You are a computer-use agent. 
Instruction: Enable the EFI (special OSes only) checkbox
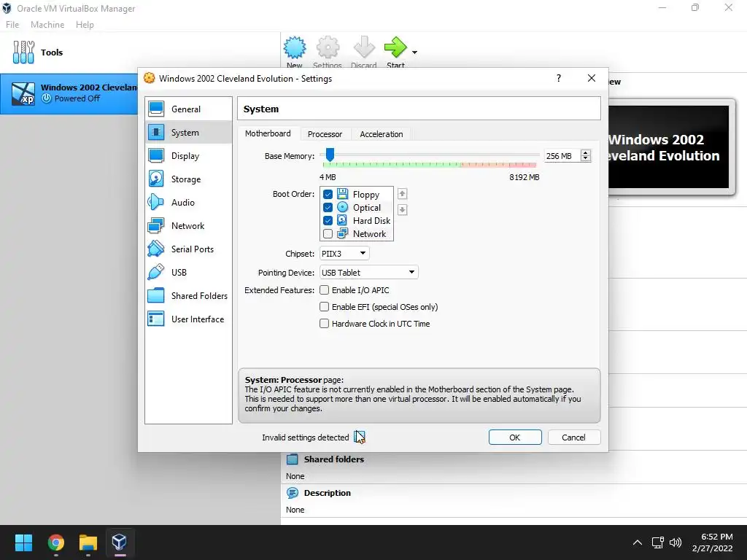tap(325, 307)
